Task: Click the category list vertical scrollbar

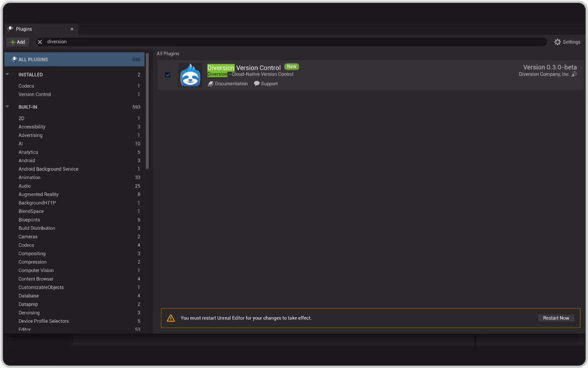Action: [x=147, y=111]
